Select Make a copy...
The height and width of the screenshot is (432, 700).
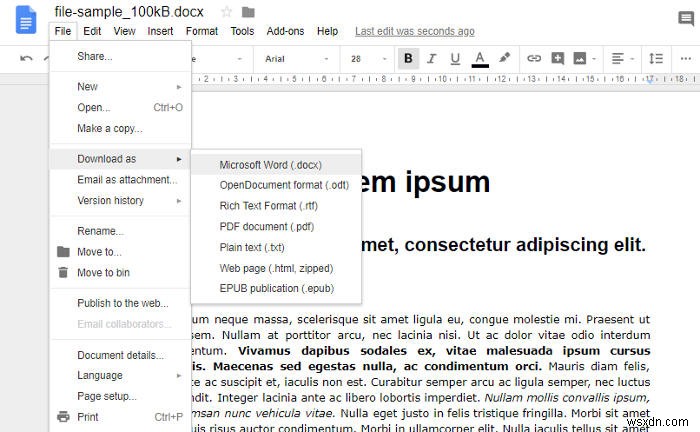click(120, 129)
